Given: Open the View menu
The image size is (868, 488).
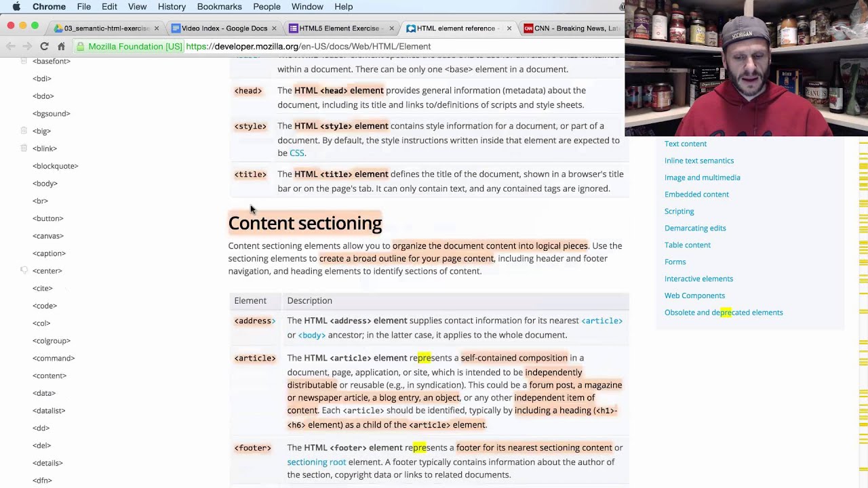Looking at the screenshot, I should coord(137,7).
